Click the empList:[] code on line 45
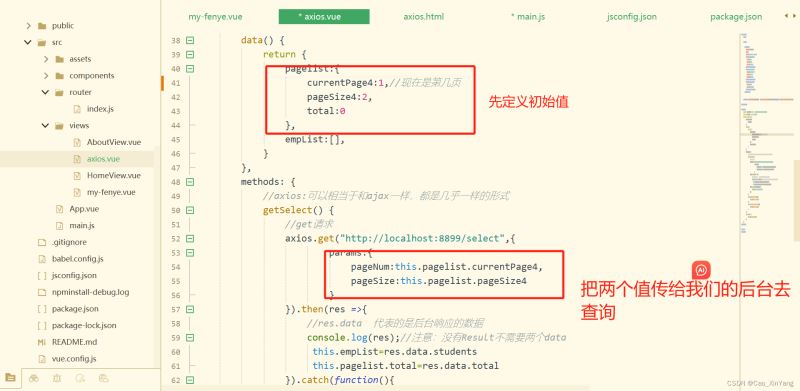Viewport: 800px width, 391px height. 315,139
